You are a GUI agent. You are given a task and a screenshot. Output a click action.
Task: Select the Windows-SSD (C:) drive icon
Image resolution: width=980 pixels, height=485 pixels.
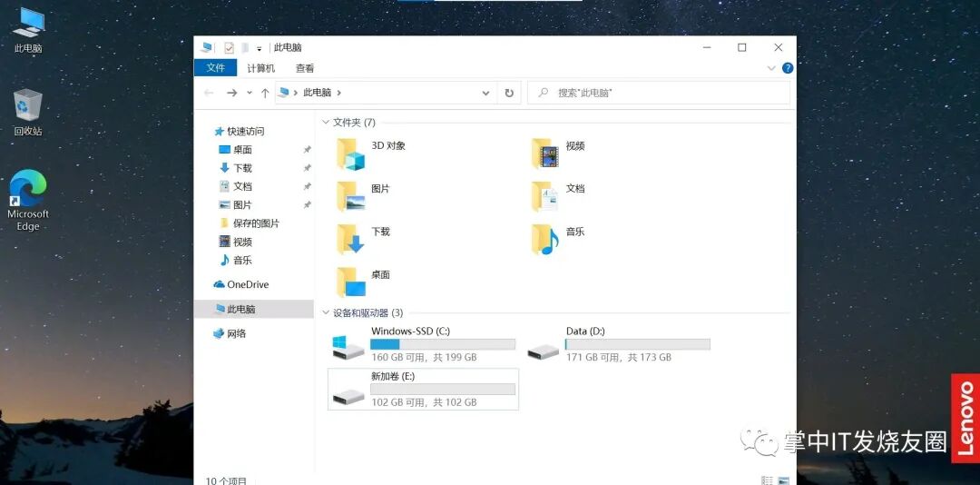tap(348, 347)
